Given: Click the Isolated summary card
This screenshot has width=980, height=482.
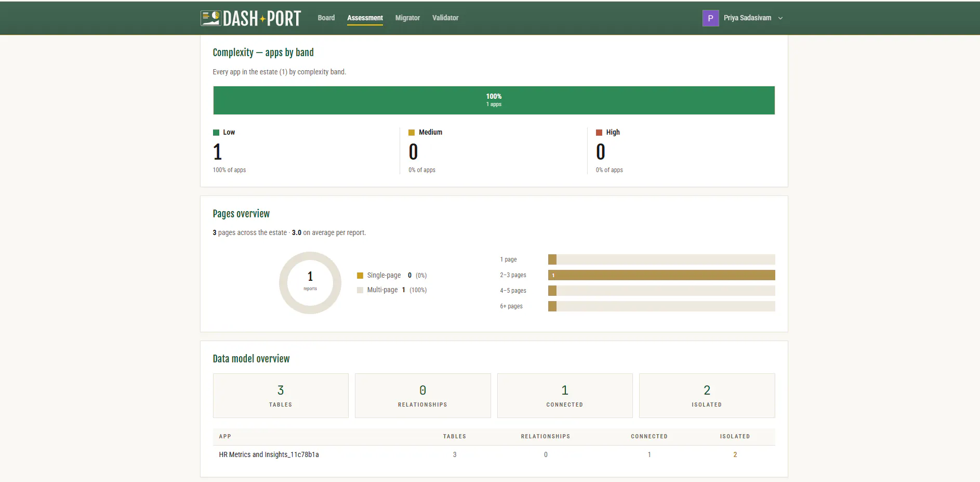Looking at the screenshot, I should pyautogui.click(x=707, y=396).
